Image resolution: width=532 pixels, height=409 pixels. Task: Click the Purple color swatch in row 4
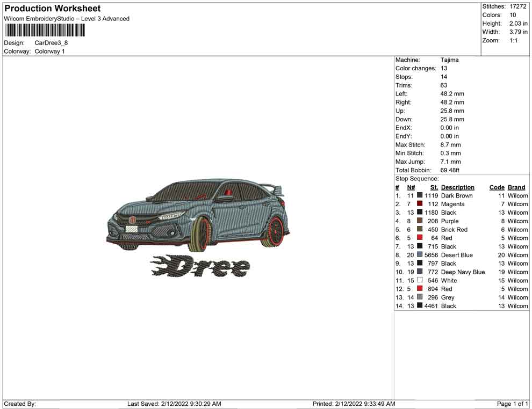[x=420, y=221]
